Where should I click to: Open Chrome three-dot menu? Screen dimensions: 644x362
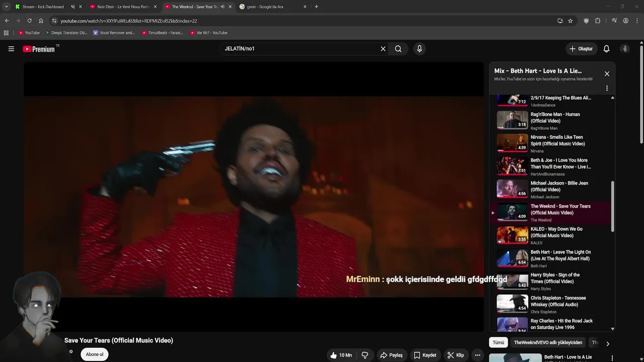pyautogui.click(x=637, y=21)
